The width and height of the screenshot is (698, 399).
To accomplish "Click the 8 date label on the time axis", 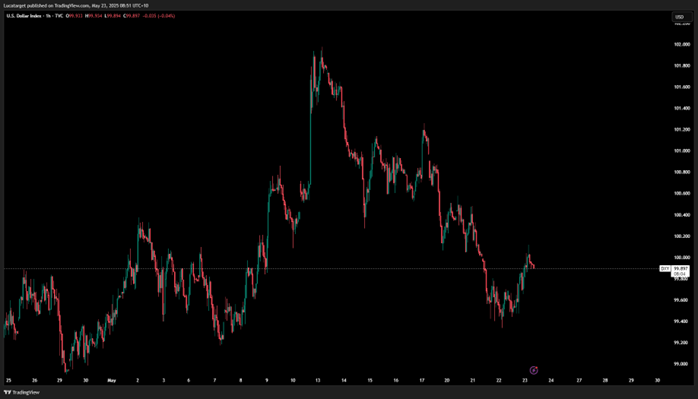I will tap(241, 381).
